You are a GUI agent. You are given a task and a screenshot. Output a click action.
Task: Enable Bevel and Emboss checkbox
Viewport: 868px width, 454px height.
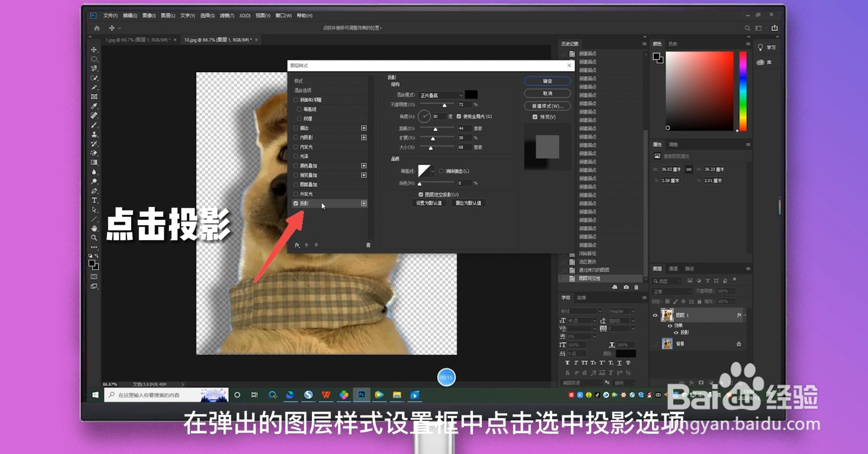pos(296,100)
